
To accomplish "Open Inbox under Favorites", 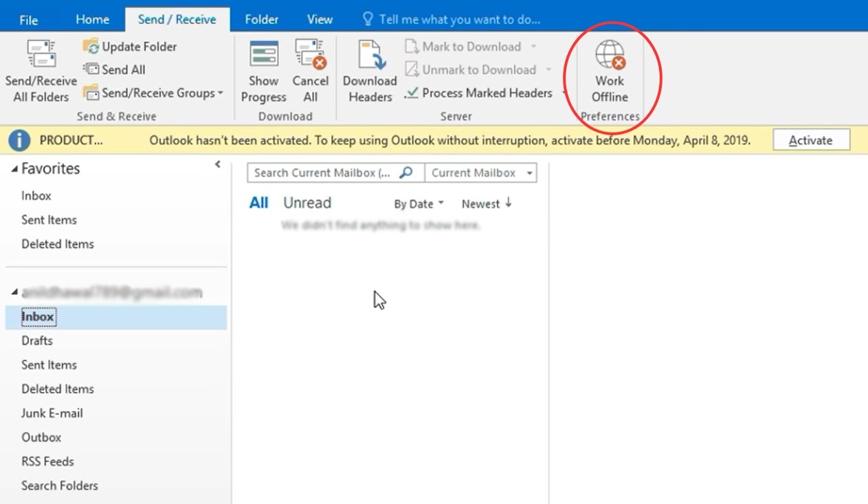I will pos(36,196).
